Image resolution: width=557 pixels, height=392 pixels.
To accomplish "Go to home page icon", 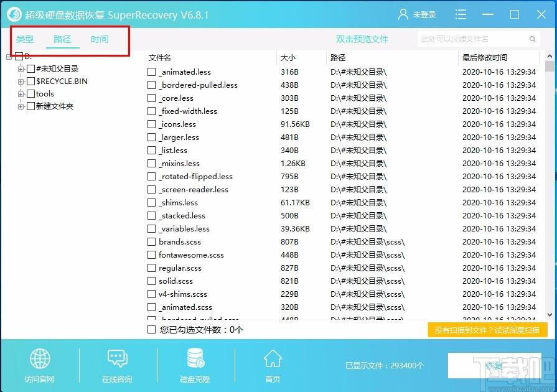I will pyautogui.click(x=273, y=358).
